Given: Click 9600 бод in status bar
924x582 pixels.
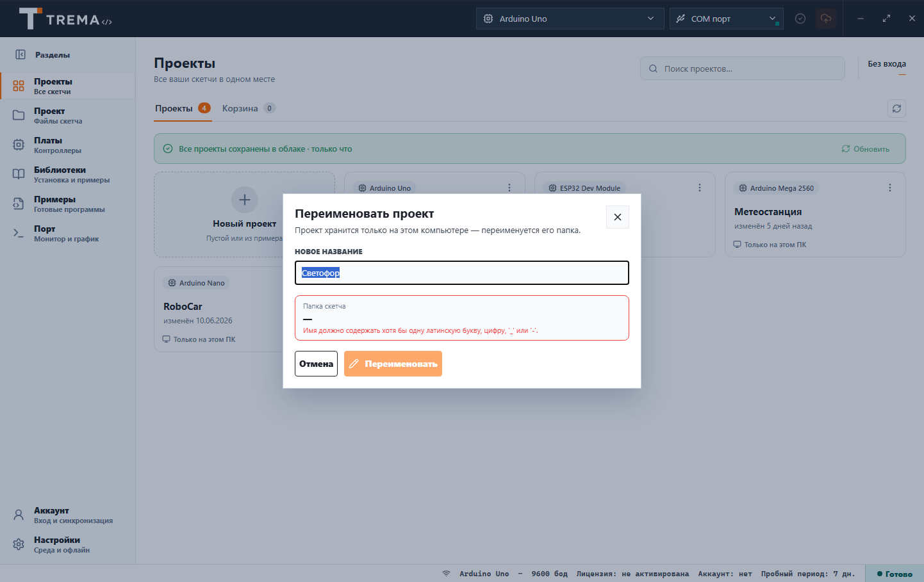Looking at the screenshot, I should pyautogui.click(x=549, y=574).
